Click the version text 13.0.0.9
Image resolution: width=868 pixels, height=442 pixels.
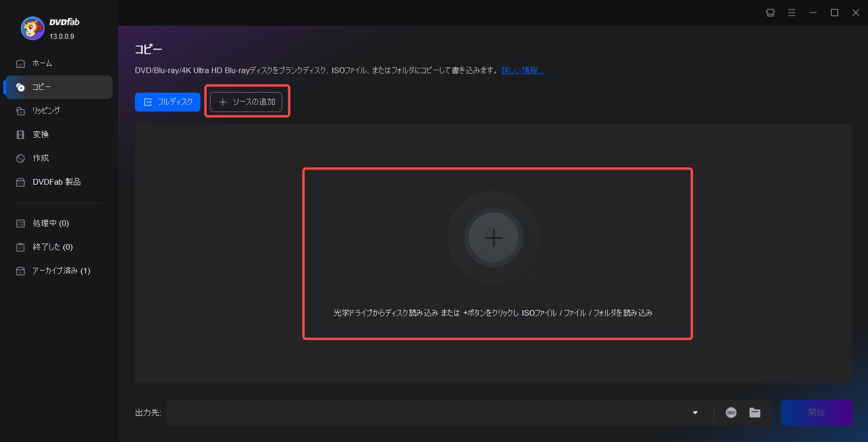(62, 37)
